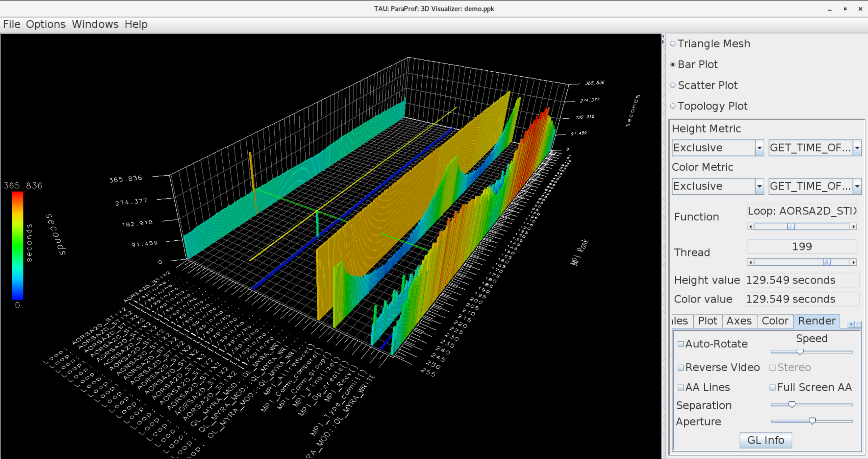This screenshot has width=868, height=459.
Task: Click the Aperture slider handle
Action: tap(812, 421)
